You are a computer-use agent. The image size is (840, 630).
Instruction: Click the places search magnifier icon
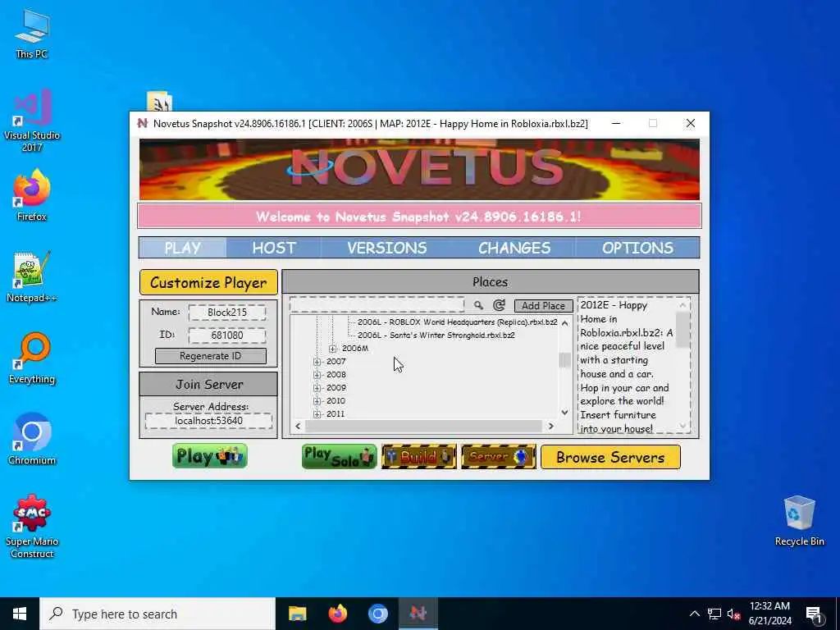tap(478, 305)
